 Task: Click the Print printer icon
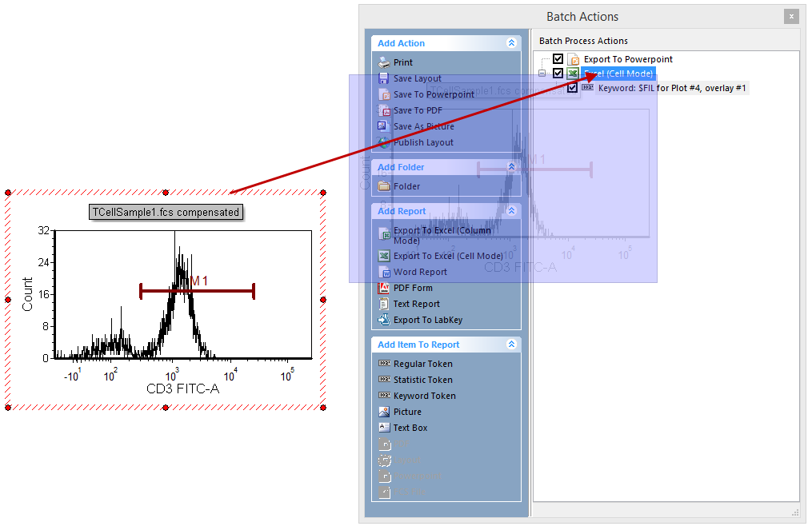click(384, 62)
